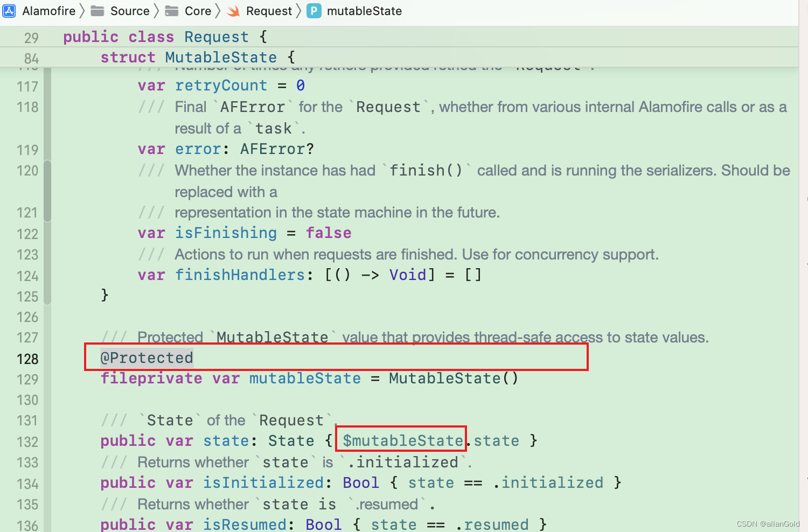Click line number 132 in the gutter
The image size is (808, 532).
tap(27, 442)
